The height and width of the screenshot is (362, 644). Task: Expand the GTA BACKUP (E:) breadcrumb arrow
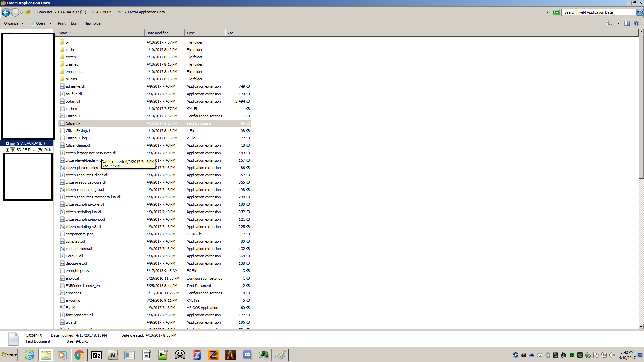click(x=89, y=12)
